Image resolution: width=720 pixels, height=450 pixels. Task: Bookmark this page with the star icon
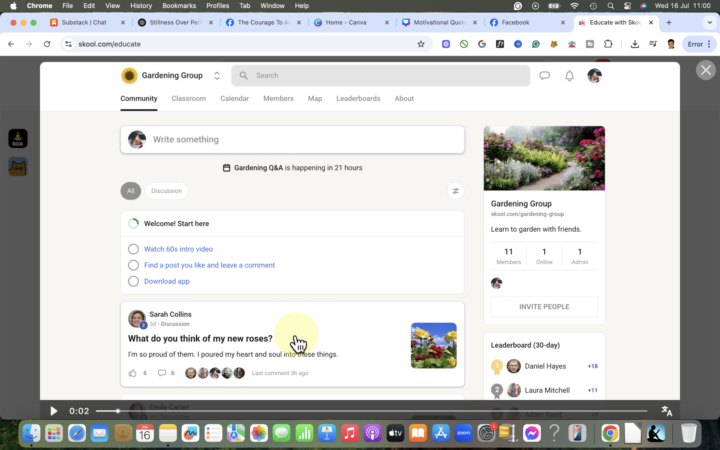421,44
